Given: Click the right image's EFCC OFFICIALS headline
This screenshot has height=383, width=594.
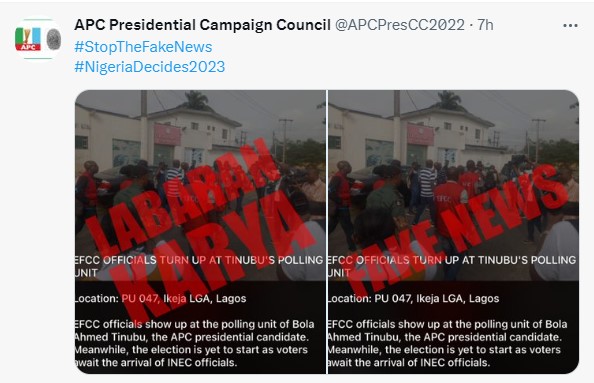Looking at the screenshot, I should [452, 266].
